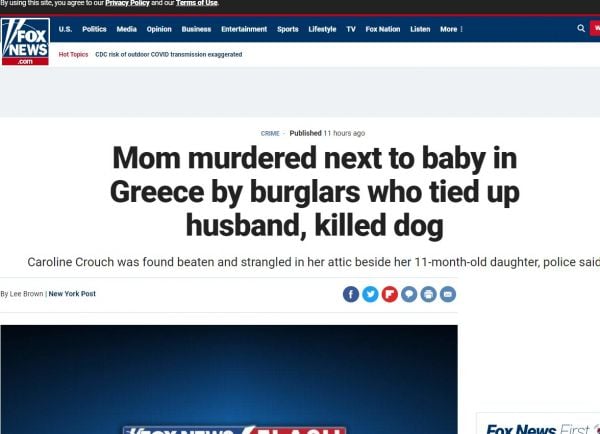Play the Fox News Flash video
This screenshot has height=434, width=600.
click(229, 379)
